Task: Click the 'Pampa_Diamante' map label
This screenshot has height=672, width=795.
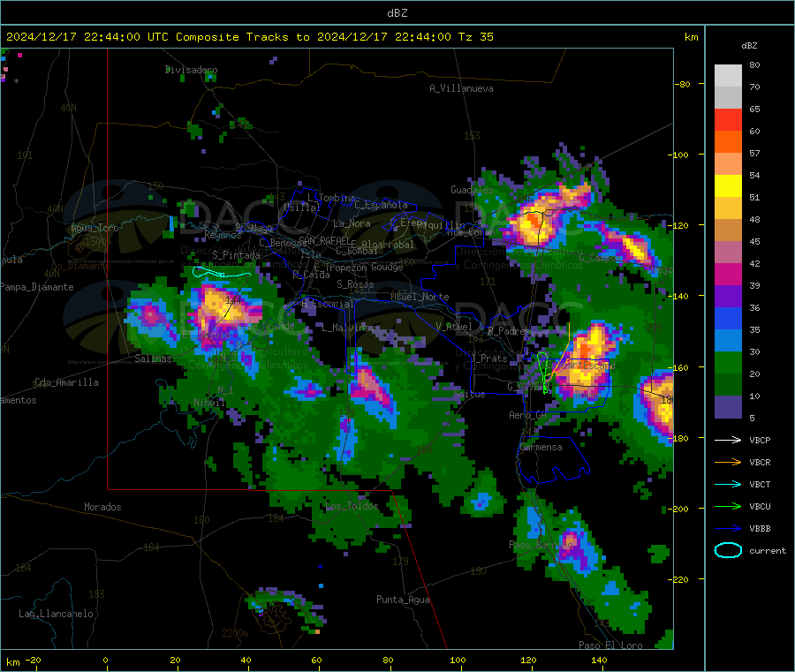Action: click(x=37, y=287)
